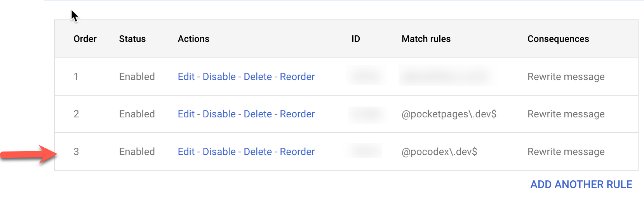Click ADD ANOTHER RULE button
The height and width of the screenshot is (206, 644).
tap(581, 184)
